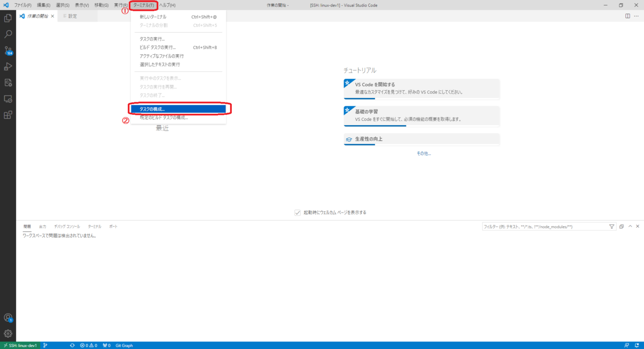
Task: Open the VS Code を開始する tutorial
Action: tap(421, 89)
